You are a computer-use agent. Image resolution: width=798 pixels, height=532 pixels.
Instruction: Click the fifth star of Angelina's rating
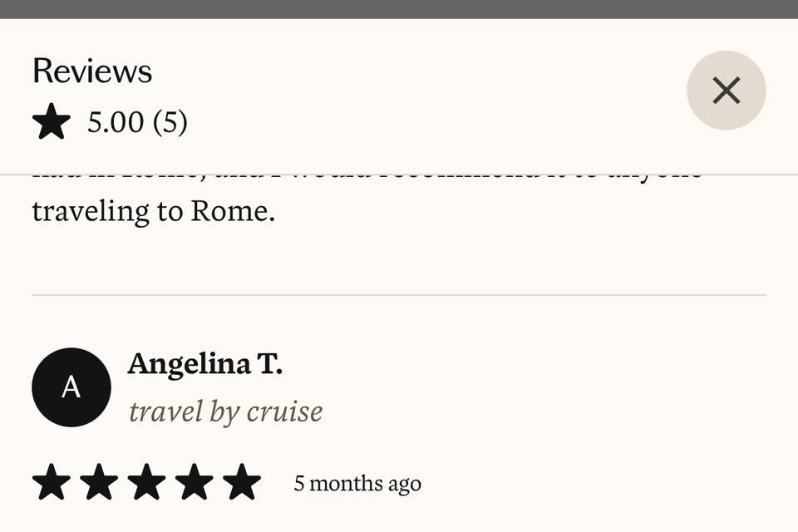tap(242, 481)
